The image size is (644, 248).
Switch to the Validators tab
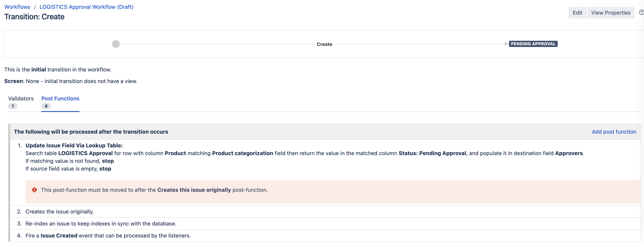pyautogui.click(x=21, y=98)
